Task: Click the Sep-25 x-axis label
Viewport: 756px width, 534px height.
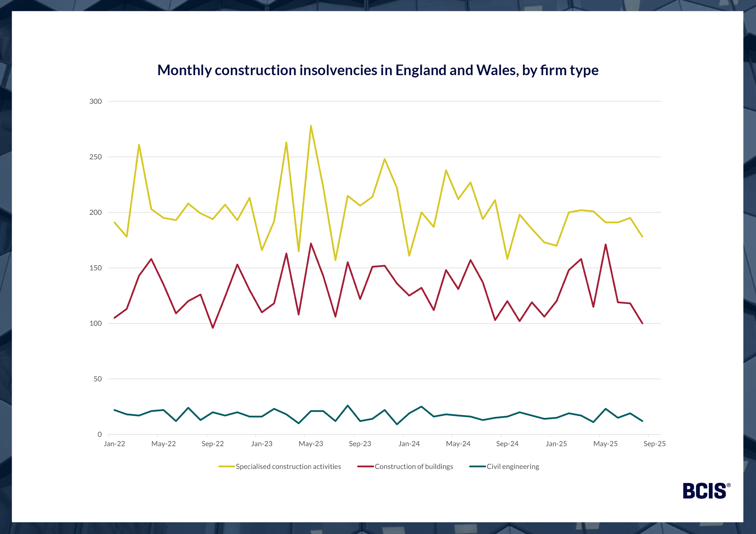Action: (654, 444)
